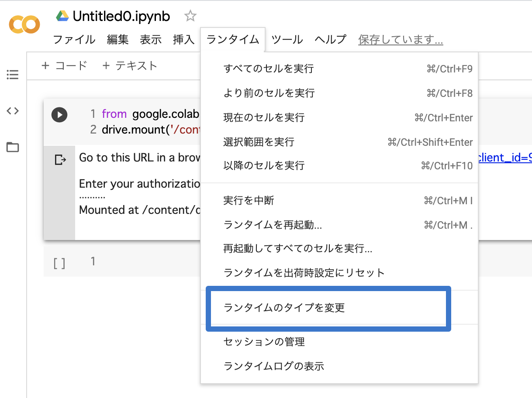This screenshot has width=532, height=398.
Task: Open the table of contents sidebar icon
Action: click(x=13, y=75)
